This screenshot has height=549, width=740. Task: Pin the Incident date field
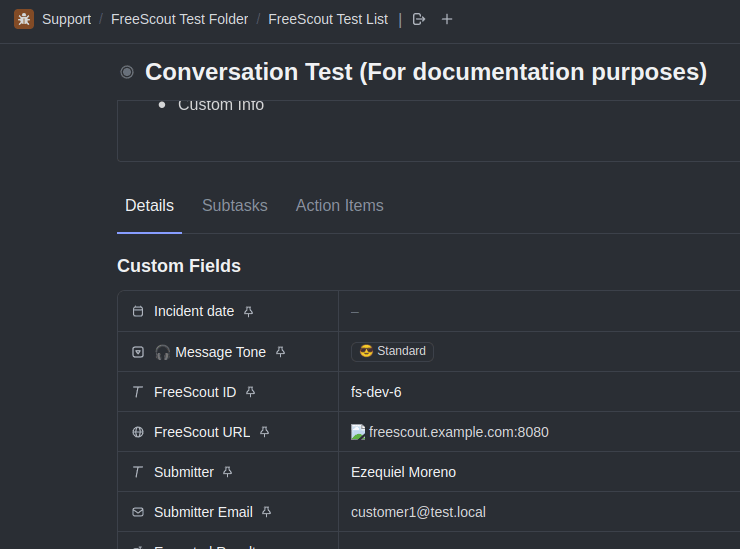coord(249,311)
